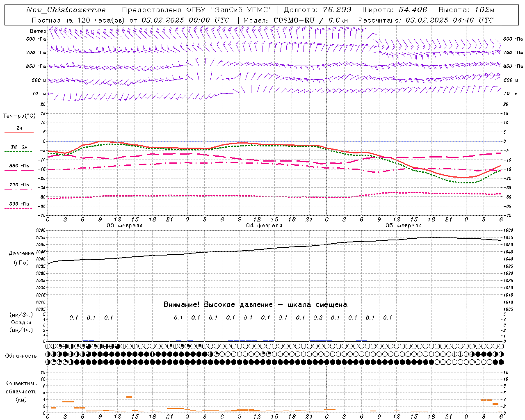Viewport: 525px width, 420px height.
Task: Click the 03 февраля date label
Action: click(125, 226)
